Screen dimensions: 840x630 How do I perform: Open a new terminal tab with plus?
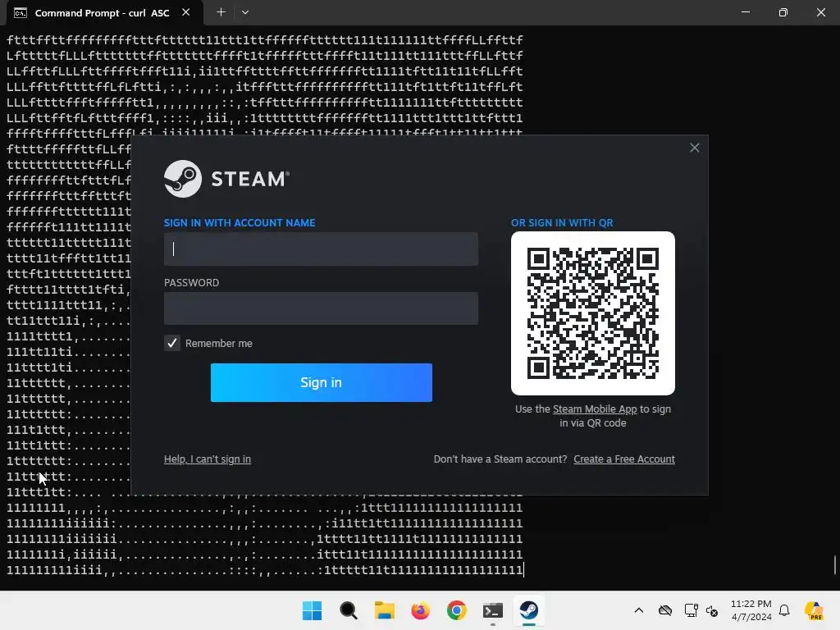point(221,12)
